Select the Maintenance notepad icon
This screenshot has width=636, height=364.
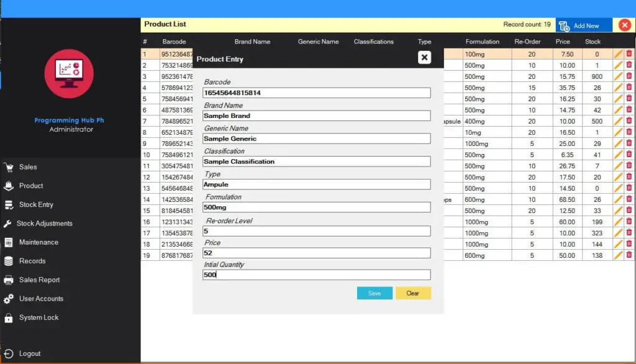[x=9, y=242]
